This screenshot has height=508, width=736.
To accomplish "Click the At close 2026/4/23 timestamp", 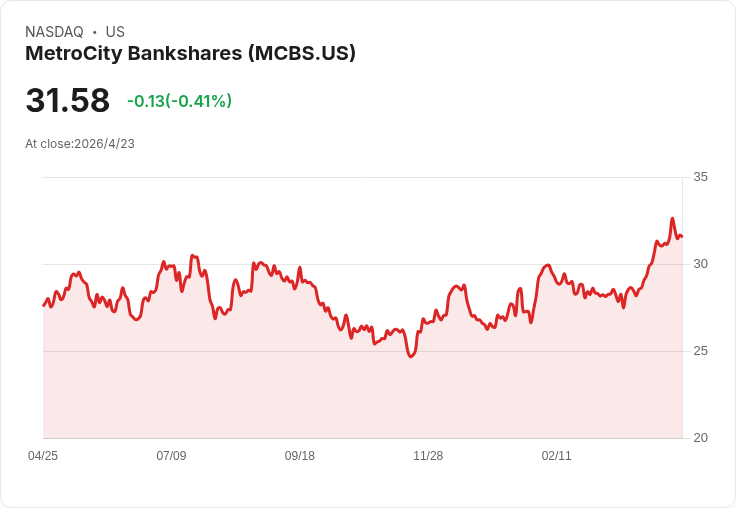I will [x=80, y=144].
